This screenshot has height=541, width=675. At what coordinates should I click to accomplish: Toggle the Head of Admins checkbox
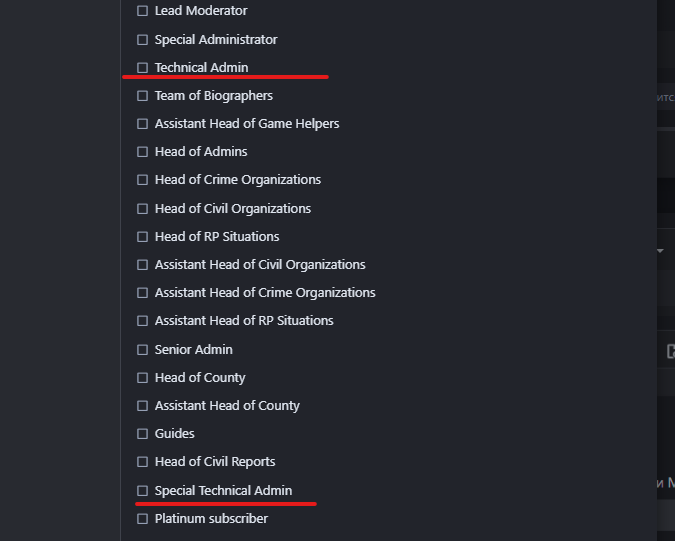click(142, 152)
